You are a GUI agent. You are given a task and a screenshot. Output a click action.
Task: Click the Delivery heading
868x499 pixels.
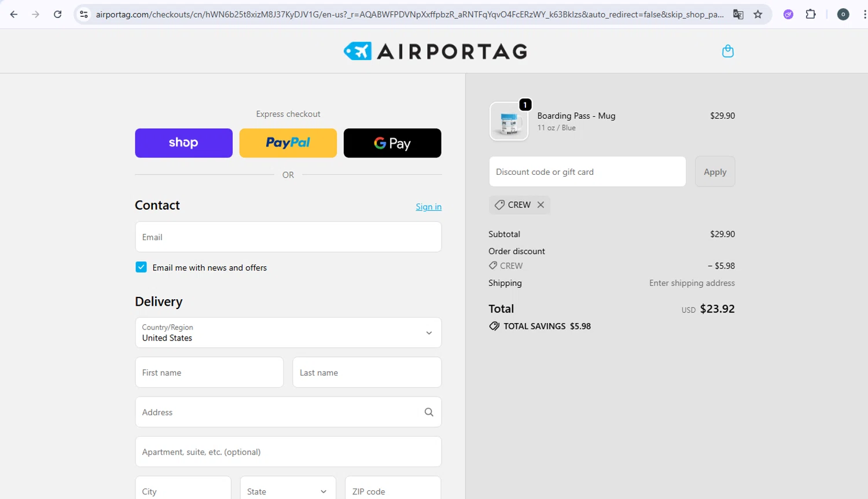coord(159,302)
